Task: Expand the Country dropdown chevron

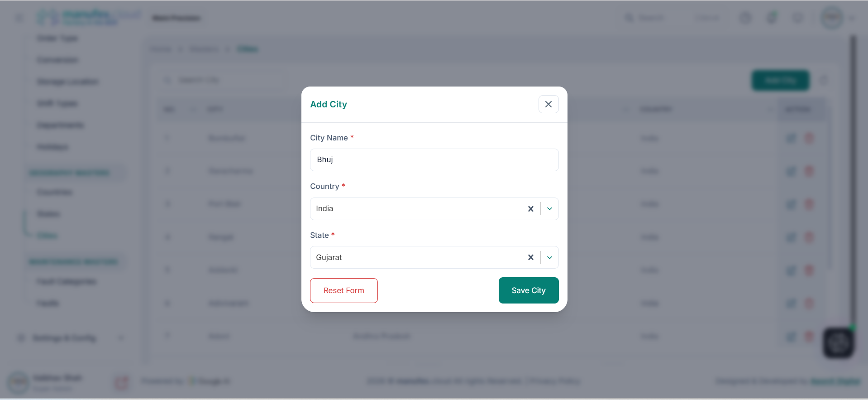Action: [x=549, y=209]
